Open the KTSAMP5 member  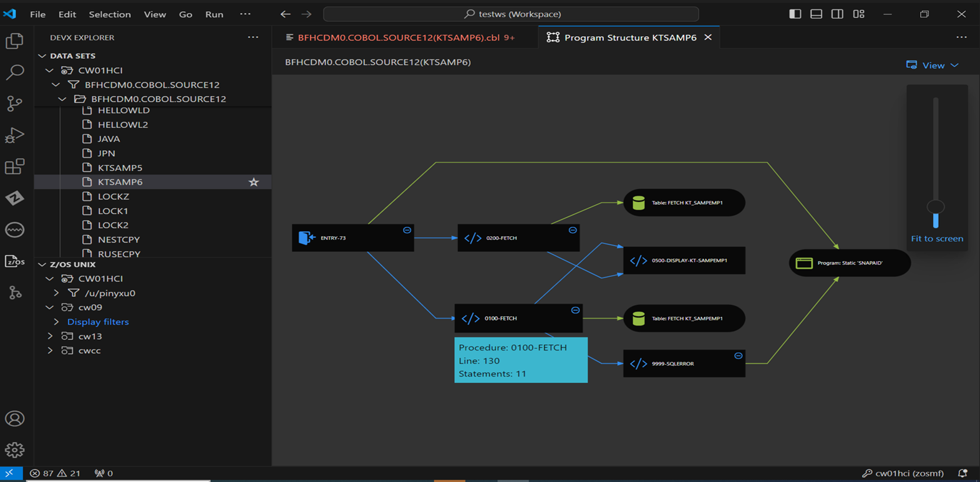coord(120,168)
